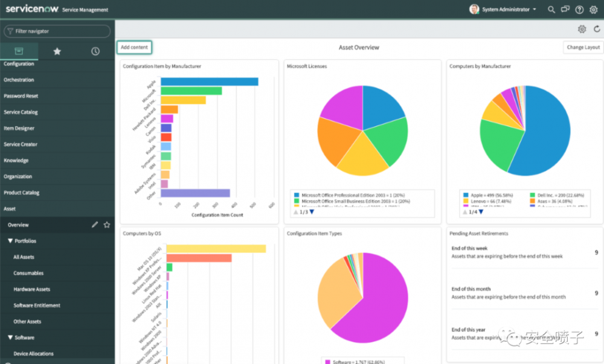Screen dimensions: 604x364
Task: Collapse the Software section in navigator
Action: pyautogui.click(x=10, y=337)
